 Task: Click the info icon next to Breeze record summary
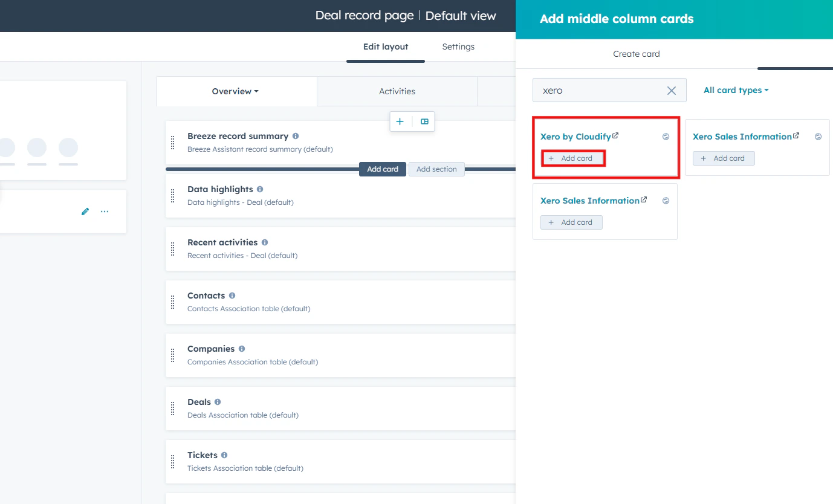296,136
